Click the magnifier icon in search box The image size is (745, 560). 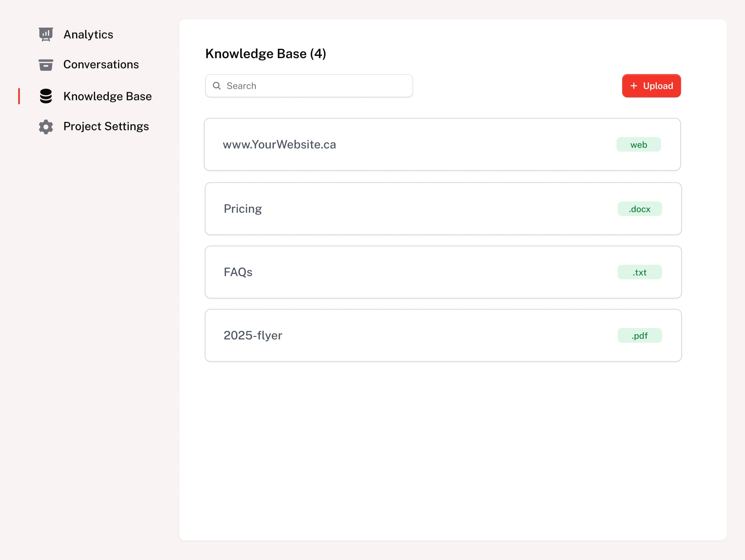(217, 86)
